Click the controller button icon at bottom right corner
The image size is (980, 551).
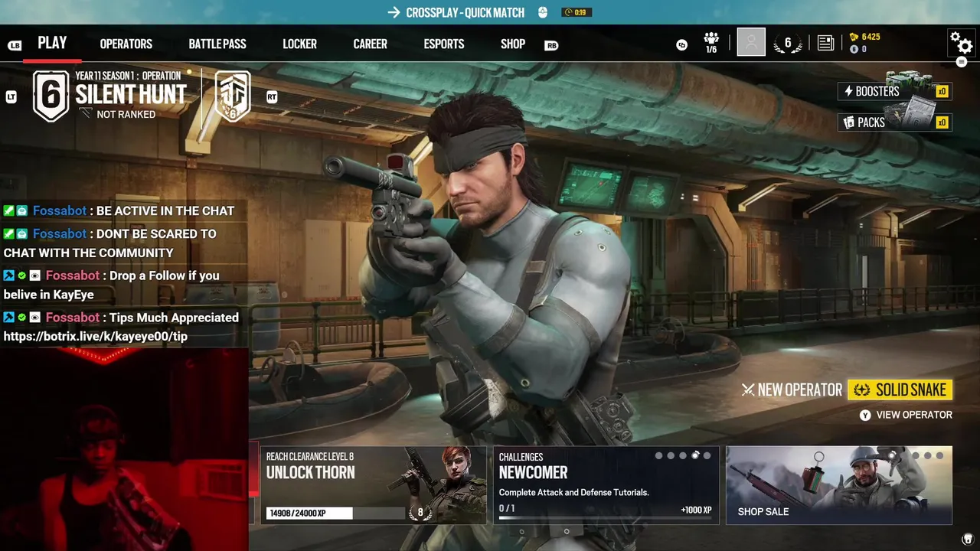click(968, 540)
